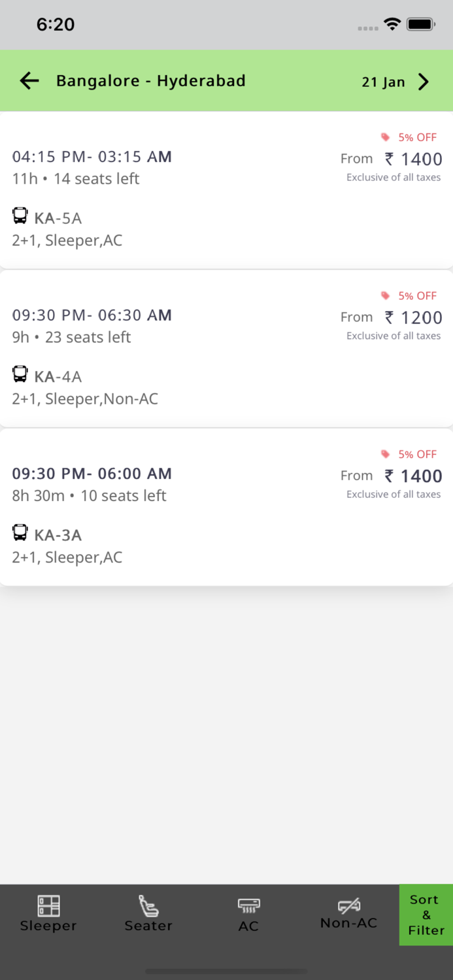453x980 pixels.
Task: Tap the back arrow icon
Action: coord(29,81)
